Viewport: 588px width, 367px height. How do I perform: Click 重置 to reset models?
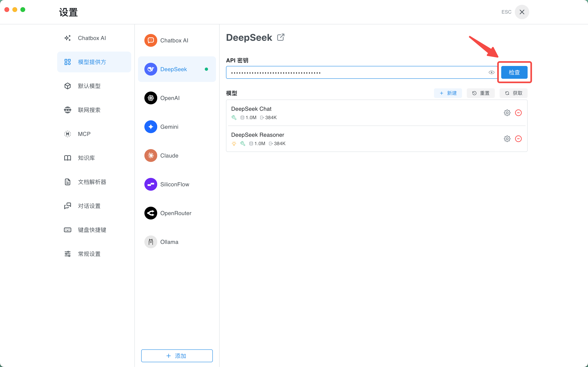point(481,93)
